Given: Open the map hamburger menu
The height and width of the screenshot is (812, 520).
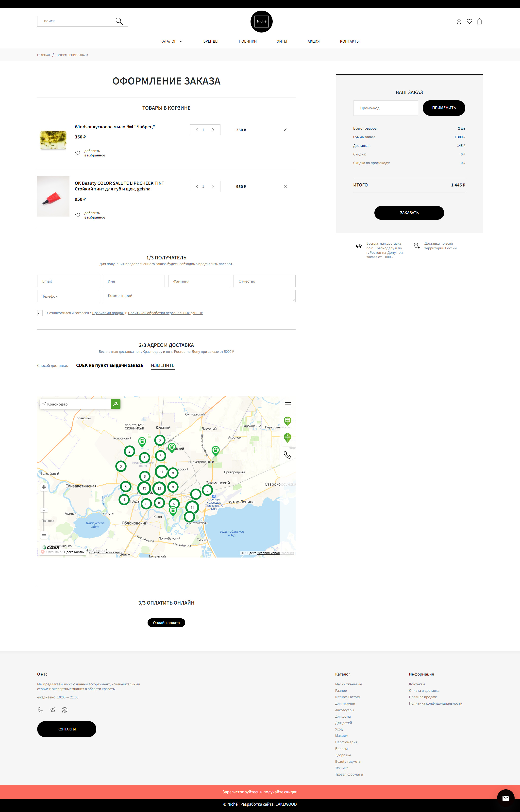Looking at the screenshot, I should pos(287,405).
